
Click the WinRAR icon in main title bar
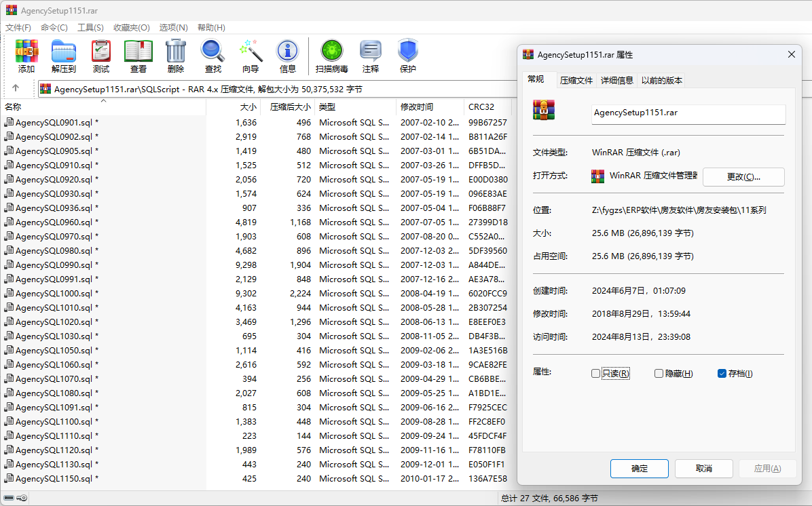click(x=12, y=9)
